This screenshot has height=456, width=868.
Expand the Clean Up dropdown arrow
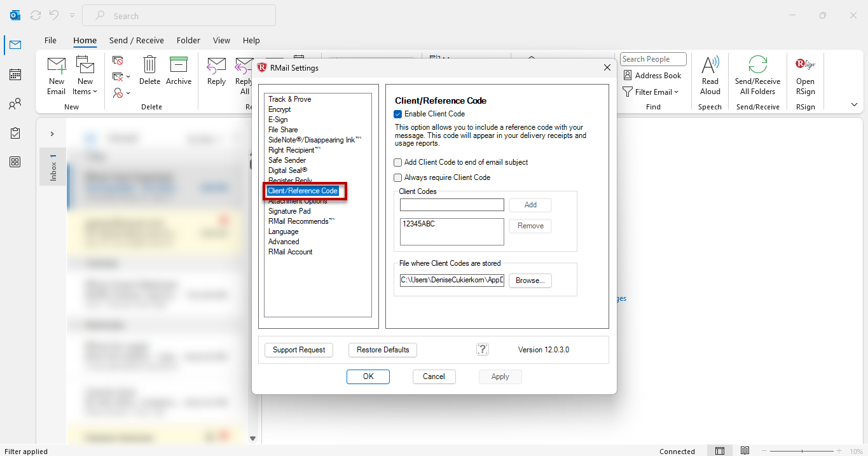tap(128, 77)
